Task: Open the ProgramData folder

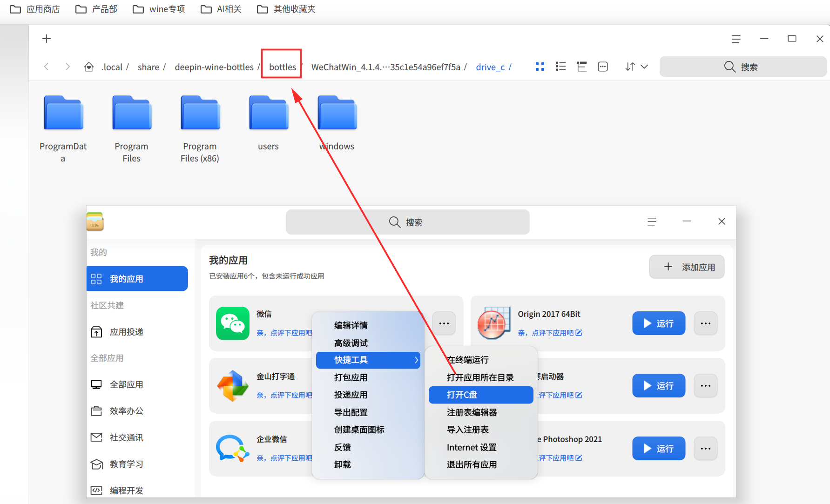Action: tap(63, 113)
